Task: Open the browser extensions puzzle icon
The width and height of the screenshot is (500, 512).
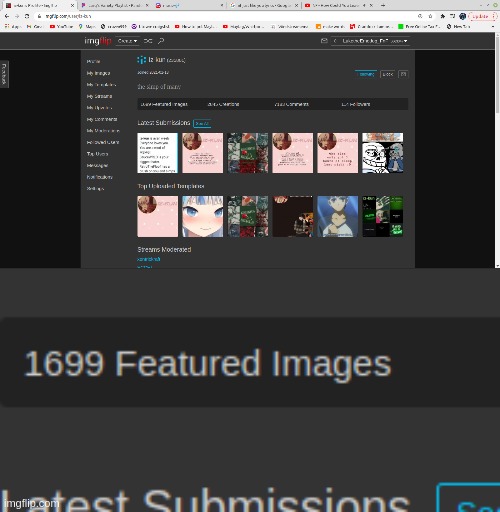Action: tap(443, 16)
